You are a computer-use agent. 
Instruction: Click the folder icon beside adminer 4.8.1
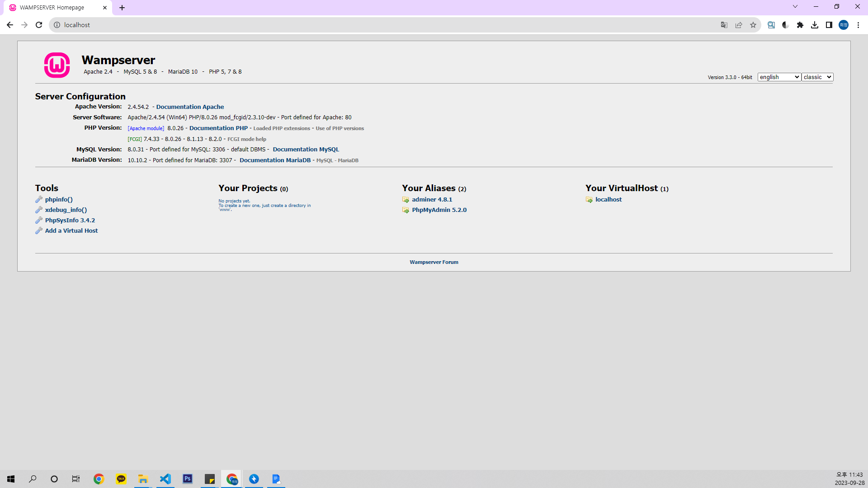tap(406, 200)
